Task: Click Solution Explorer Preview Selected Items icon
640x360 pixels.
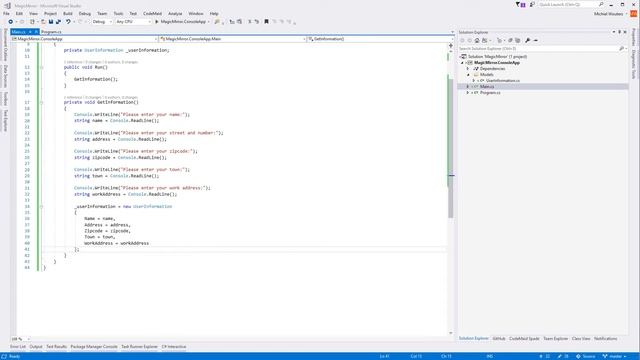Action: [x=536, y=40]
